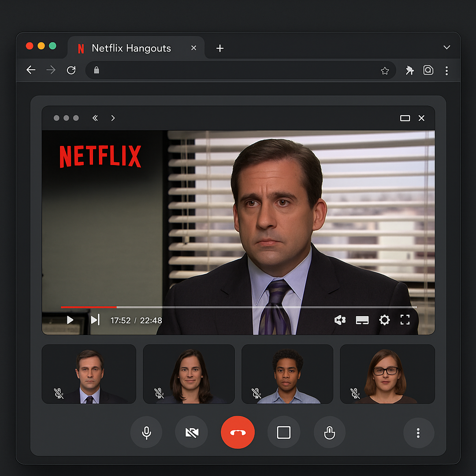476x476 pixels.
Task: Toggle the camera on or off
Action: (x=192, y=432)
